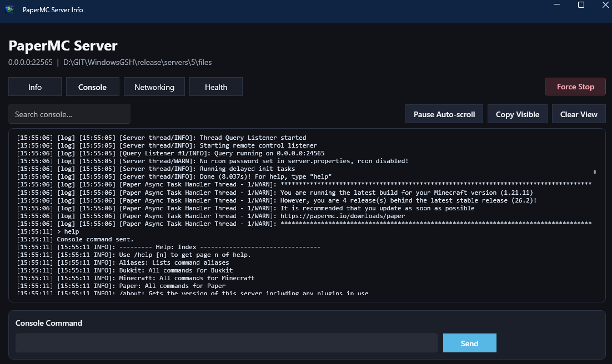Click the 0.0.0.0:22565 server address

(31, 62)
